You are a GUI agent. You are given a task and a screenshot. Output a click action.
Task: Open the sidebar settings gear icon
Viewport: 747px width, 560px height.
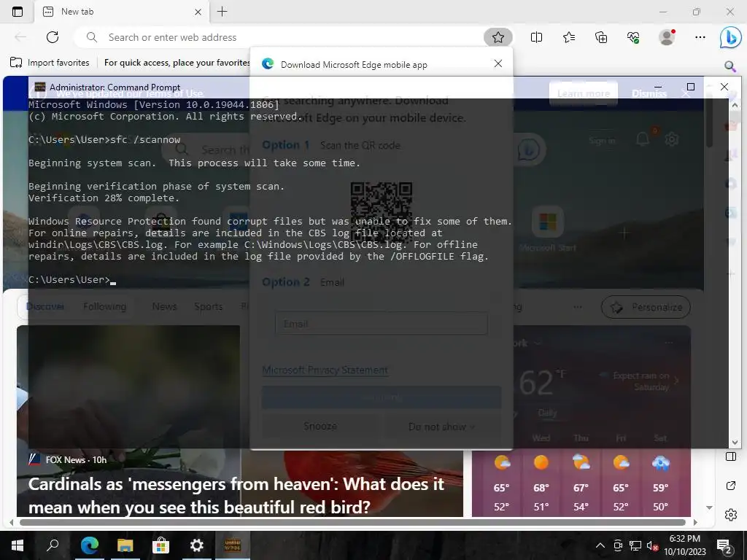[x=731, y=515]
